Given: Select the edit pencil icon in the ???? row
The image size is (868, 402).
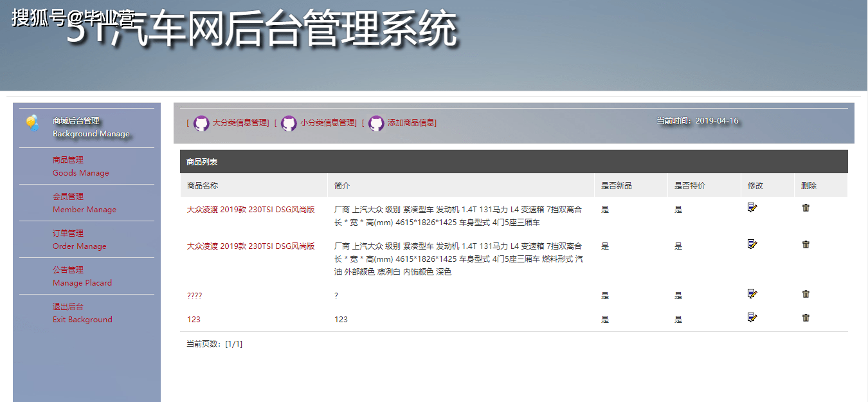Looking at the screenshot, I should [x=752, y=293].
